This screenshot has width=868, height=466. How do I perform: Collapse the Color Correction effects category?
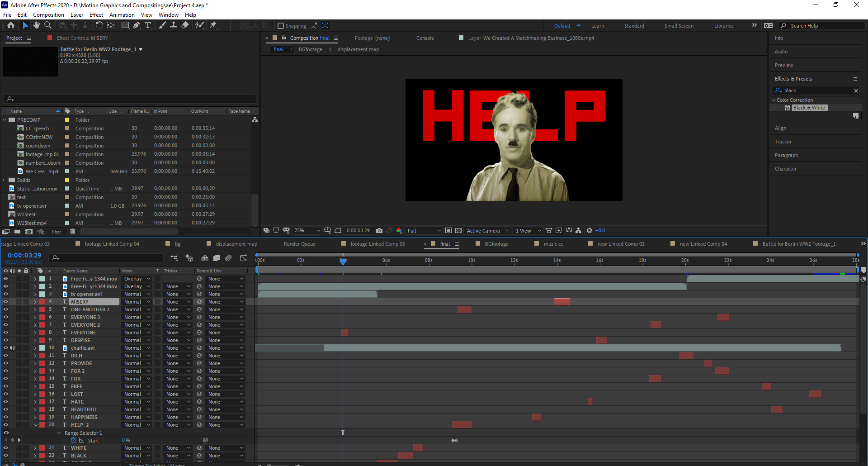[774, 100]
